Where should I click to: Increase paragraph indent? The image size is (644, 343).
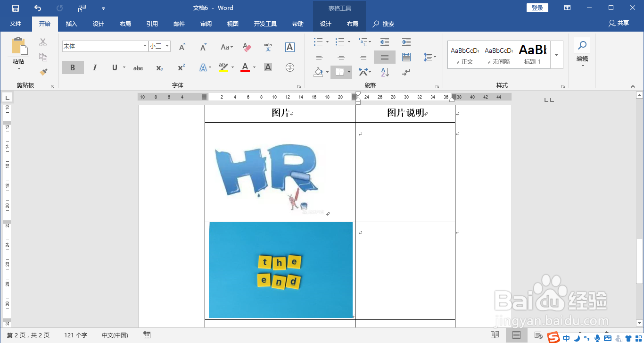click(x=406, y=42)
